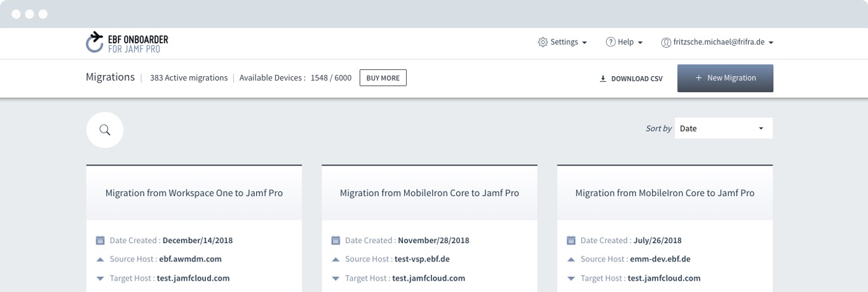Click the DOWNLOAD CSV link
Viewport: 868px width, 292px height.
(x=631, y=79)
